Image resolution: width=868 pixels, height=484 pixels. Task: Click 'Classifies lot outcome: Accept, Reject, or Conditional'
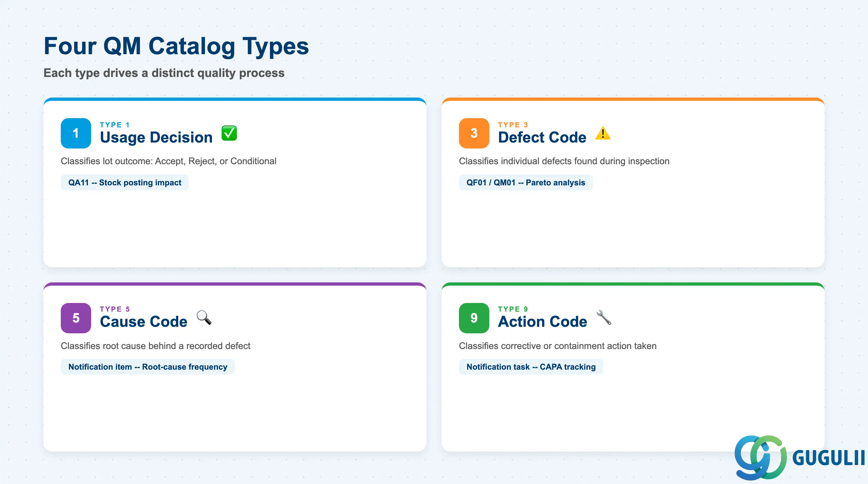(x=168, y=161)
